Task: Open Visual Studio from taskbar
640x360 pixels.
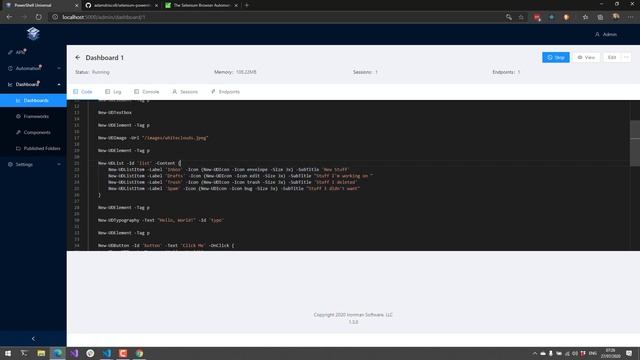Action: 74,353
